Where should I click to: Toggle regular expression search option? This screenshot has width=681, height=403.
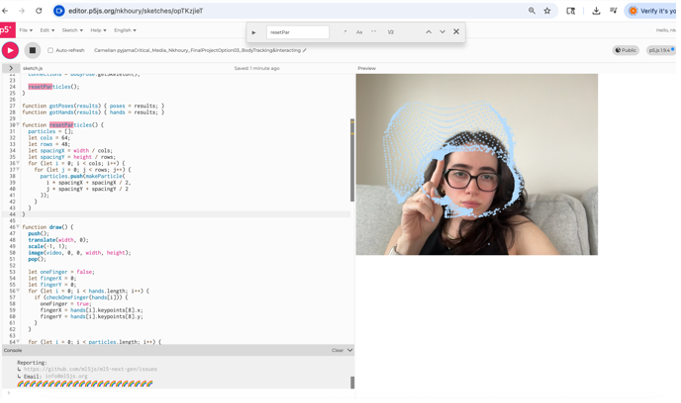click(345, 32)
